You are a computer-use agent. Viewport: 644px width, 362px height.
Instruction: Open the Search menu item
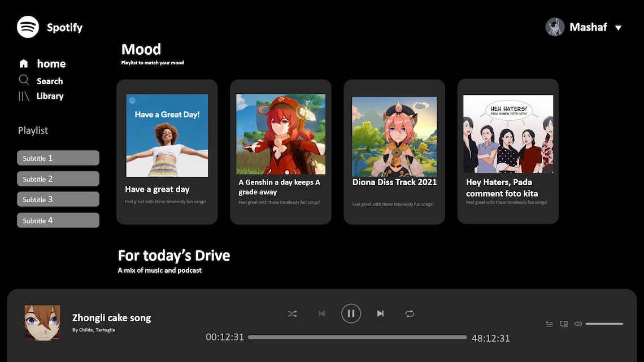(50, 81)
